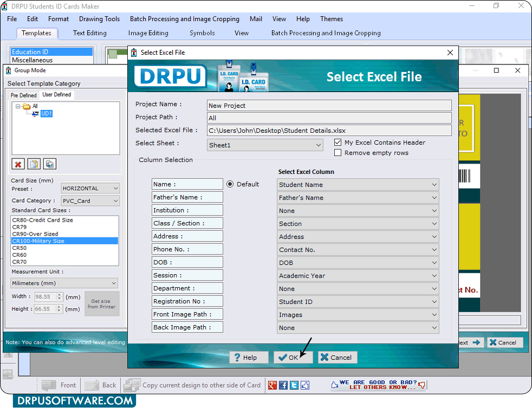Collapse the All folder tree node

pyautogui.click(x=18, y=106)
